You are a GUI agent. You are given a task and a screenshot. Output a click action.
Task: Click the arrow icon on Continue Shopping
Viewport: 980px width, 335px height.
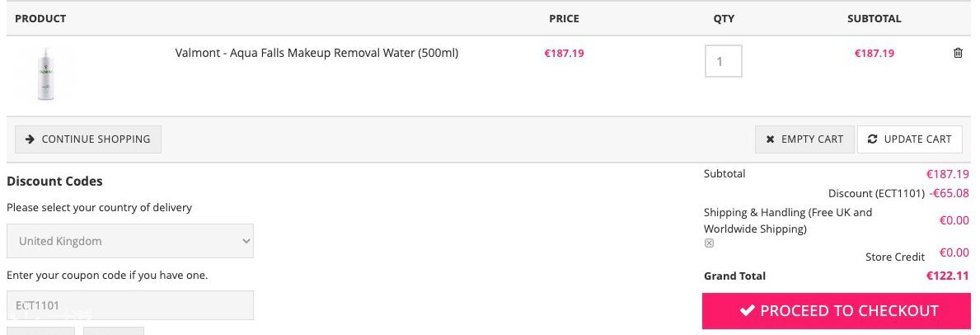point(30,139)
